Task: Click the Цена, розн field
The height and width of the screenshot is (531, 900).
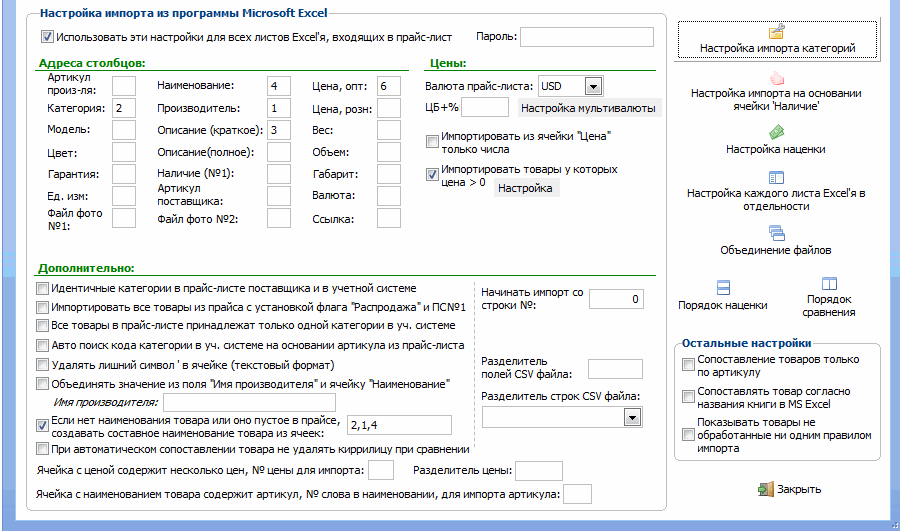Action: click(x=389, y=108)
